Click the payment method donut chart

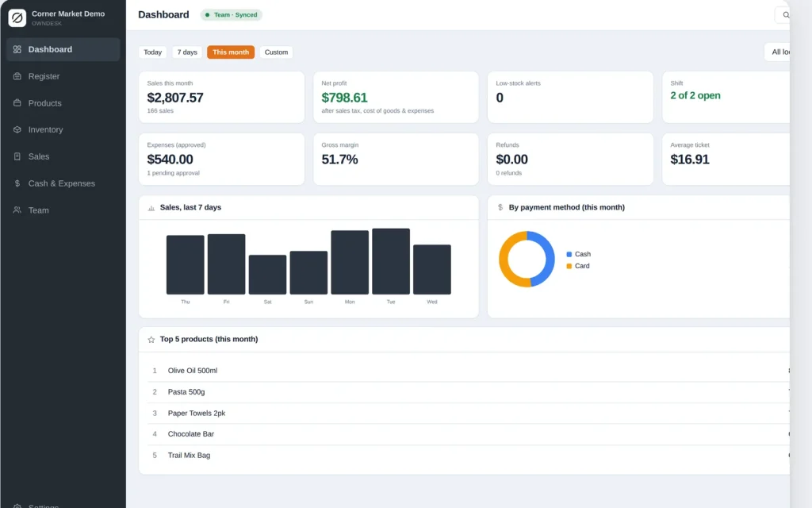tap(527, 260)
